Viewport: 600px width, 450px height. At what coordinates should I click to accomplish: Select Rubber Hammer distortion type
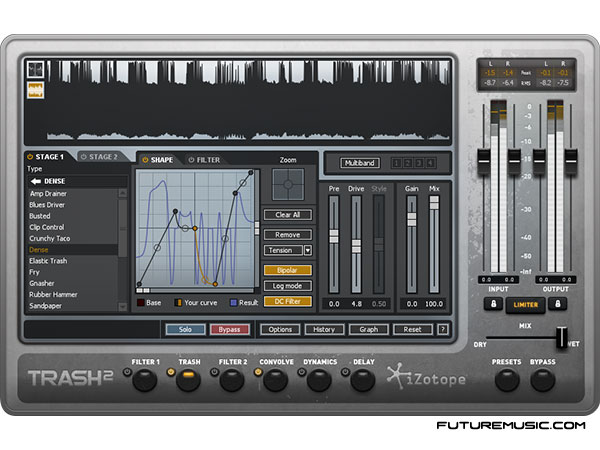tap(72, 294)
